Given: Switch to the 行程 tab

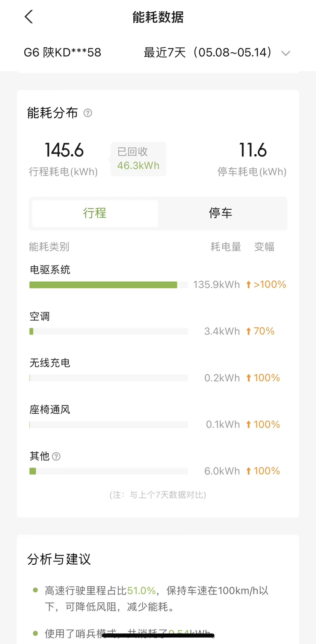Looking at the screenshot, I should click(95, 213).
